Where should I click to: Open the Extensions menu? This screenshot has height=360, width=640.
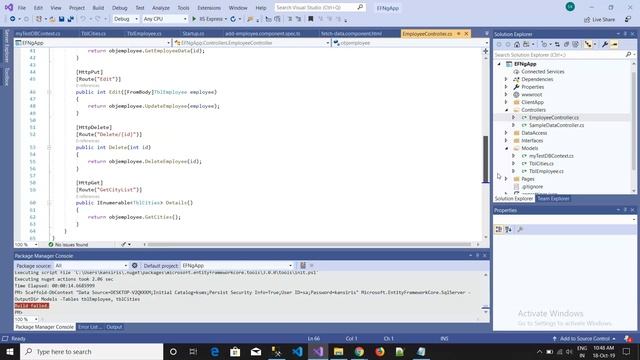(x=209, y=8)
